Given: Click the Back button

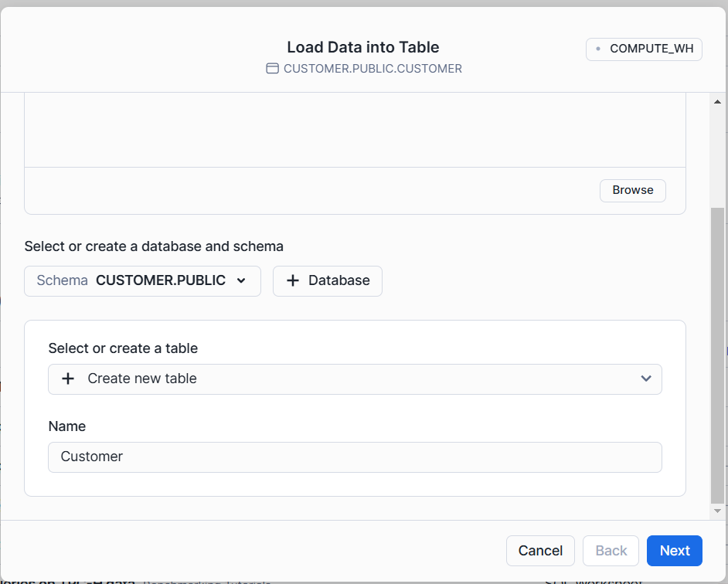Looking at the screenshot, I should 611,551.
